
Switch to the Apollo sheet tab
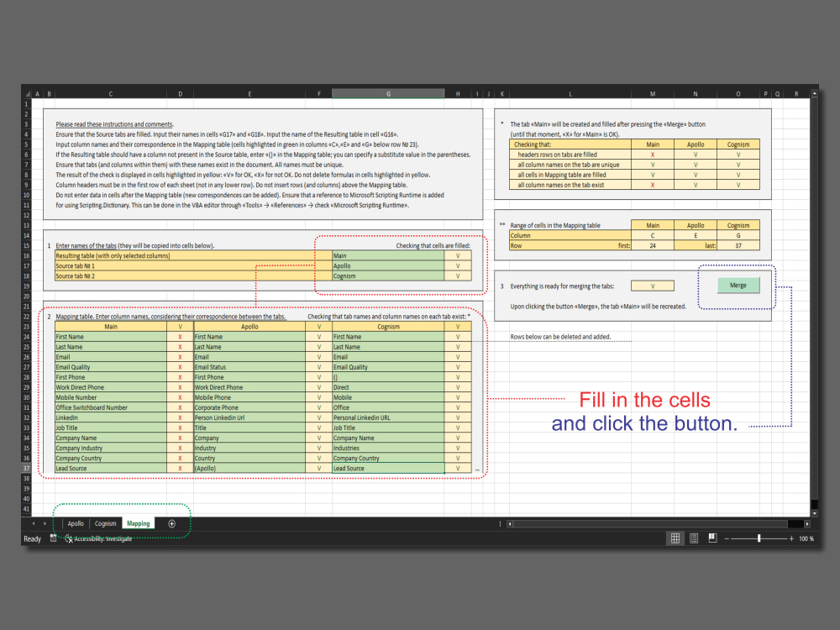point(76,522)
